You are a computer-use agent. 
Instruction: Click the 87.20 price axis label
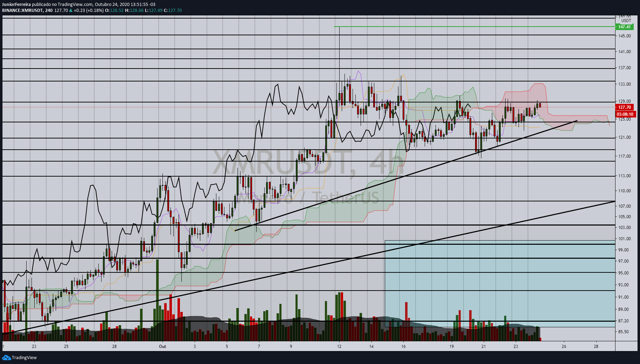[x=624, y=321]
